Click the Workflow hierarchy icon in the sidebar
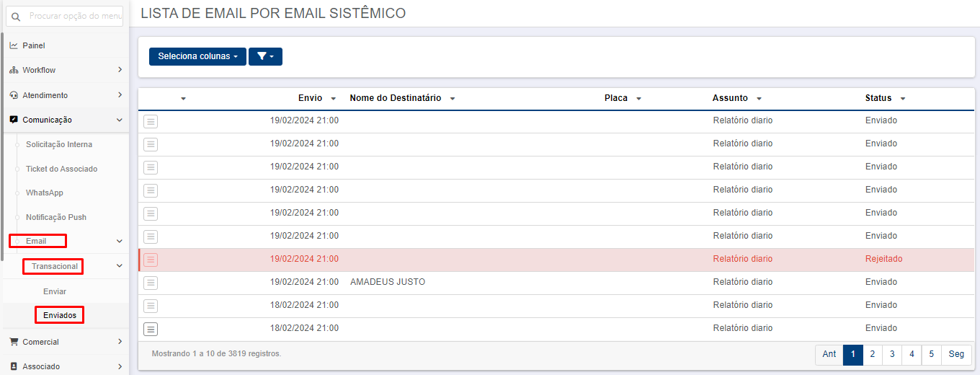The image size is (980, 375). point(14,71)
